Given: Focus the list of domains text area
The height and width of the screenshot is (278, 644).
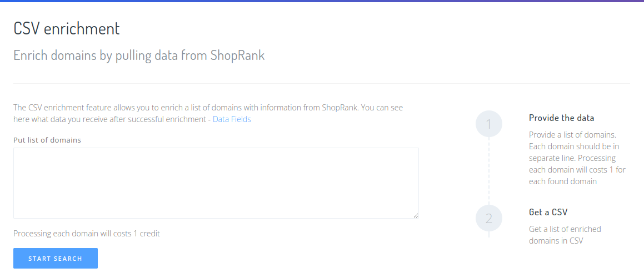Looking at the screenshot, I should point(216,183).
